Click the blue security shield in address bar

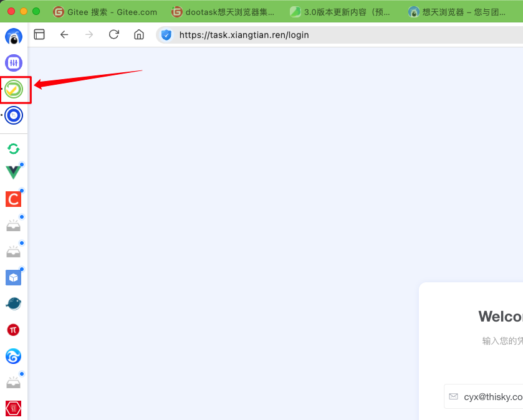[166, 35]
